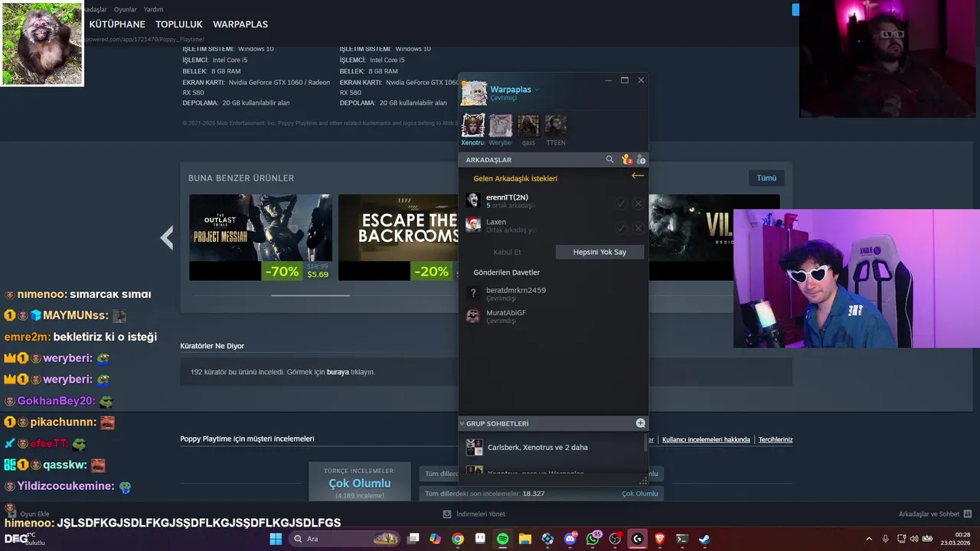Accept Laxen friend request checkmark
The height and width of the screenshot is (551, 980).
tap(621, 228)
